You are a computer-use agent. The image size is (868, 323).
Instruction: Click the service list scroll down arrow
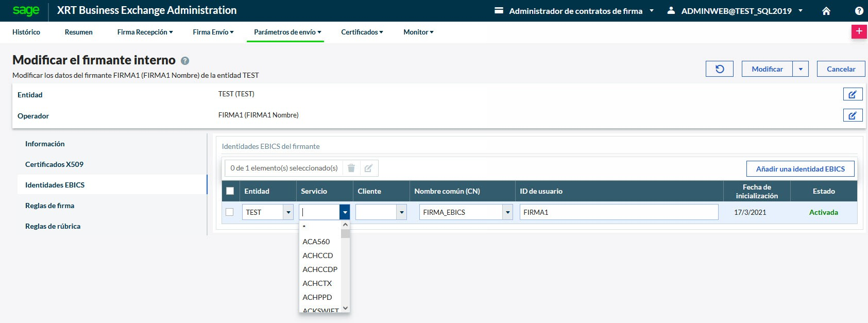point(346,308)
